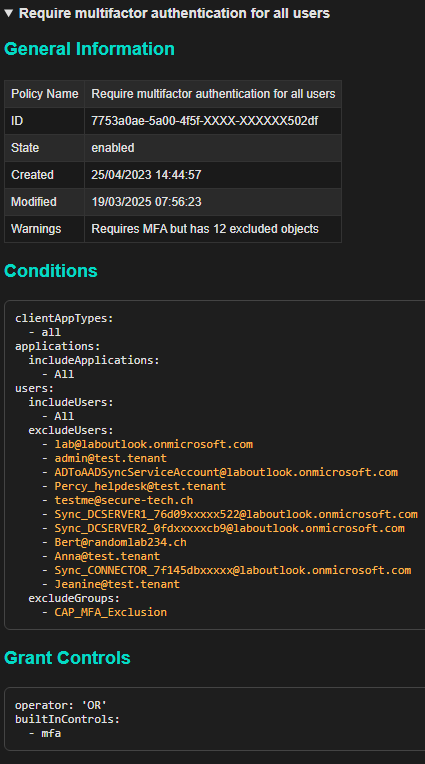This screenshot has height=764, width=425.
Task: Select Sync_DCSERVER1 account entry
Action: pos(236,515)
